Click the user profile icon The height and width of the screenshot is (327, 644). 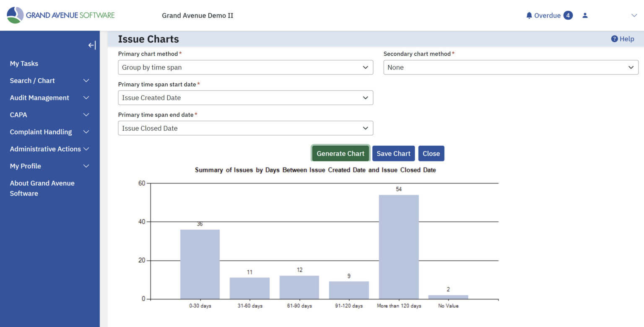pos(584,15)
